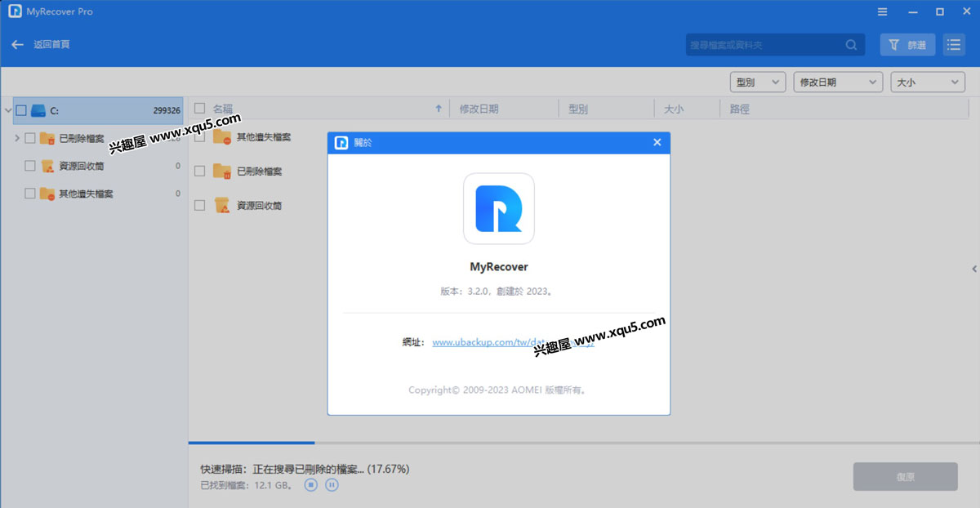Viewport: 980px width, 508px height.
Task: Stop the quick scan
Action: click(x=311, y=485)
